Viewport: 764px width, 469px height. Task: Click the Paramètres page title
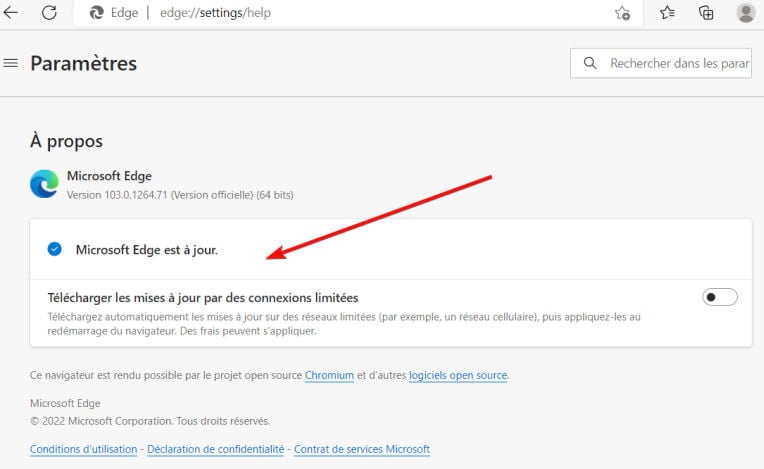(x=83, y=63)
